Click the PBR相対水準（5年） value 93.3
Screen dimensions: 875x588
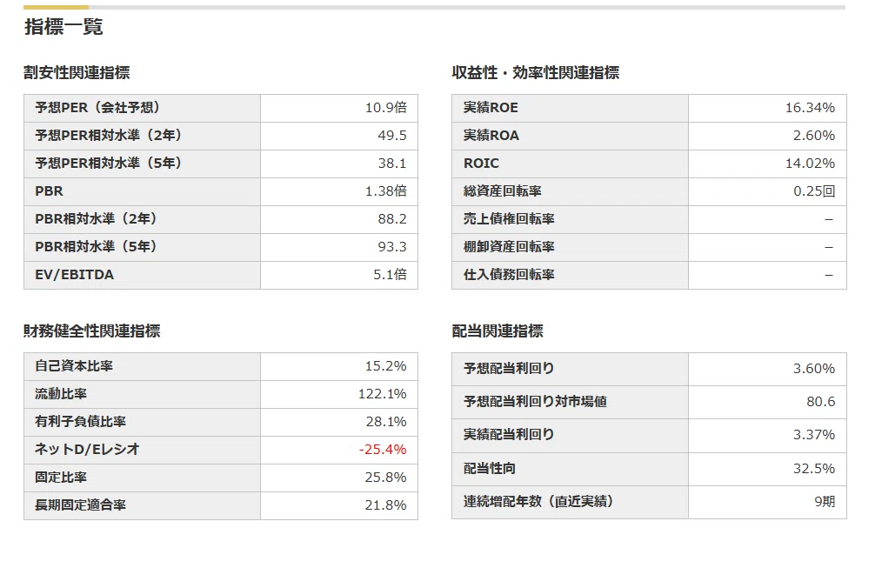(391, 247)
